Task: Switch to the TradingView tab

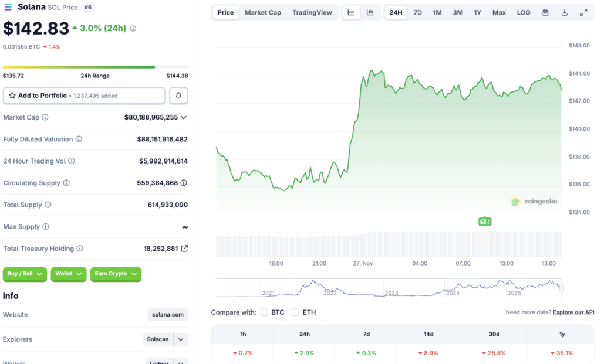Action: 312,12
